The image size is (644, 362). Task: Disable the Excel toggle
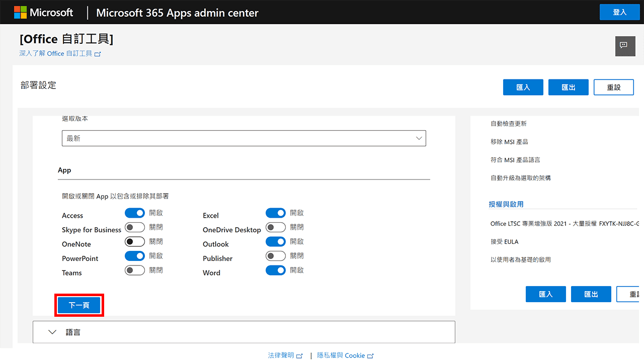pyautogui.click(x=275, y=212)
